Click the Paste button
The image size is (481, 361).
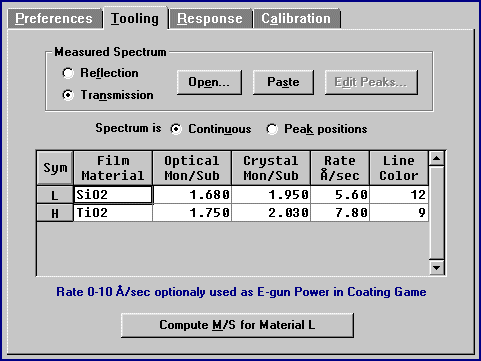click(283, 82)
